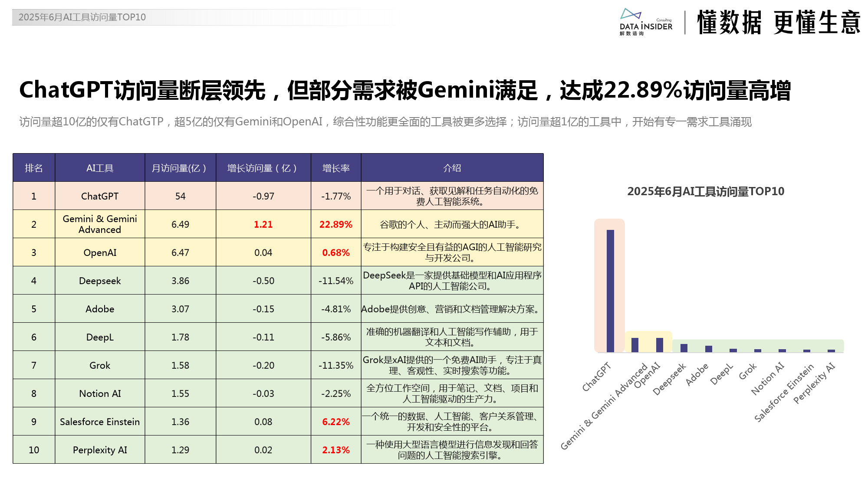Select the 'Notion AI' table cell
868x488 pixels.
(100, 393)
